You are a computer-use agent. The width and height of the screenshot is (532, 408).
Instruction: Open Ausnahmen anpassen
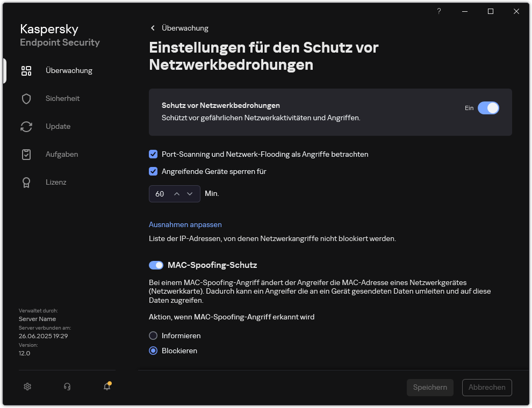(x=185, y=224)
